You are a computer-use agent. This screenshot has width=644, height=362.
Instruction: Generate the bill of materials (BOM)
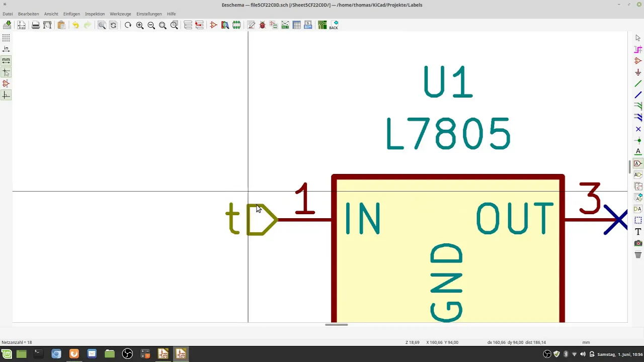(x=308, y=25)
